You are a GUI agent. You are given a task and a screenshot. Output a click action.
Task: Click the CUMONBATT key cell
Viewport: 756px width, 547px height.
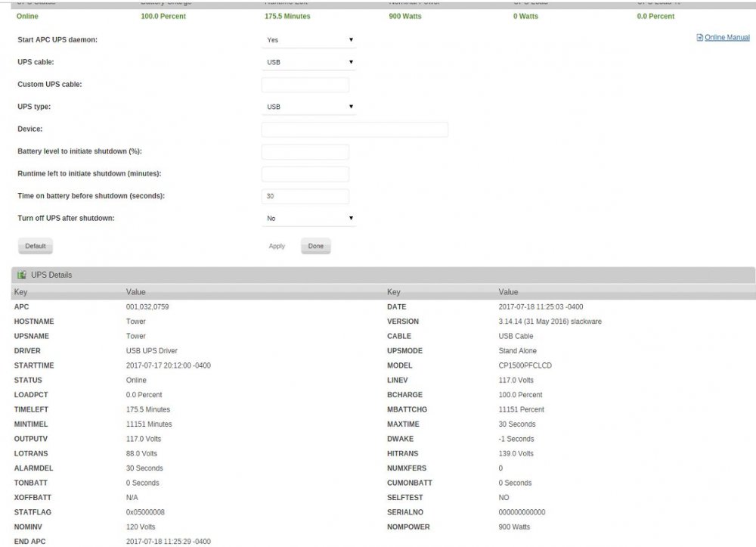point(409,483)
